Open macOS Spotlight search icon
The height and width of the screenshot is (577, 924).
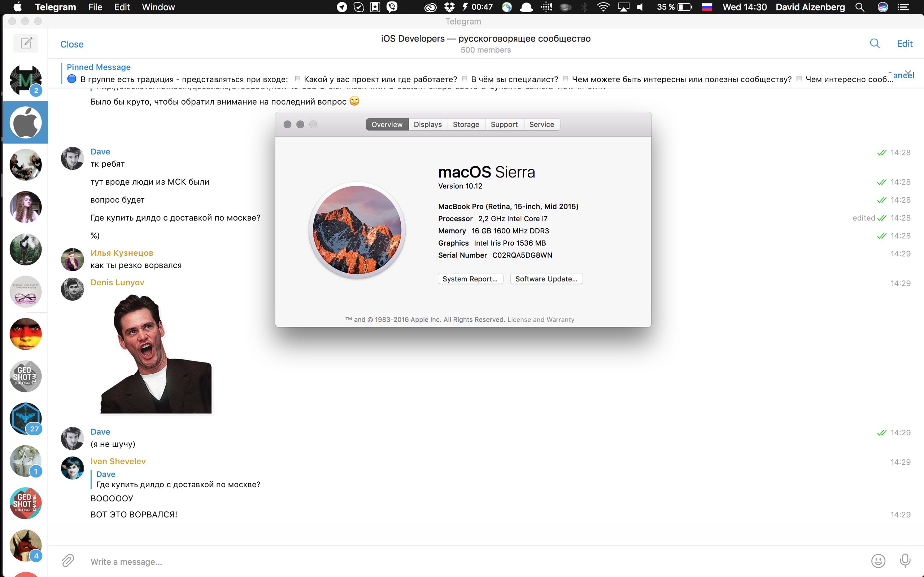859,7
